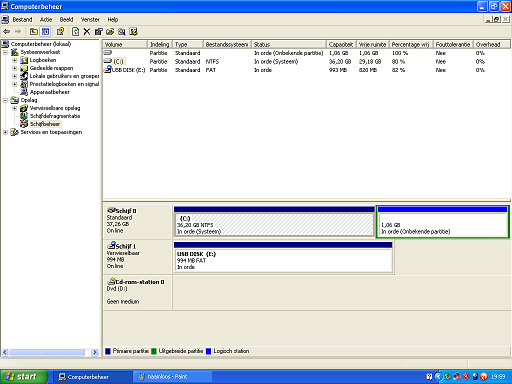
Task: Click the (C:) volume drive icon in list
Action: point(108,61)
